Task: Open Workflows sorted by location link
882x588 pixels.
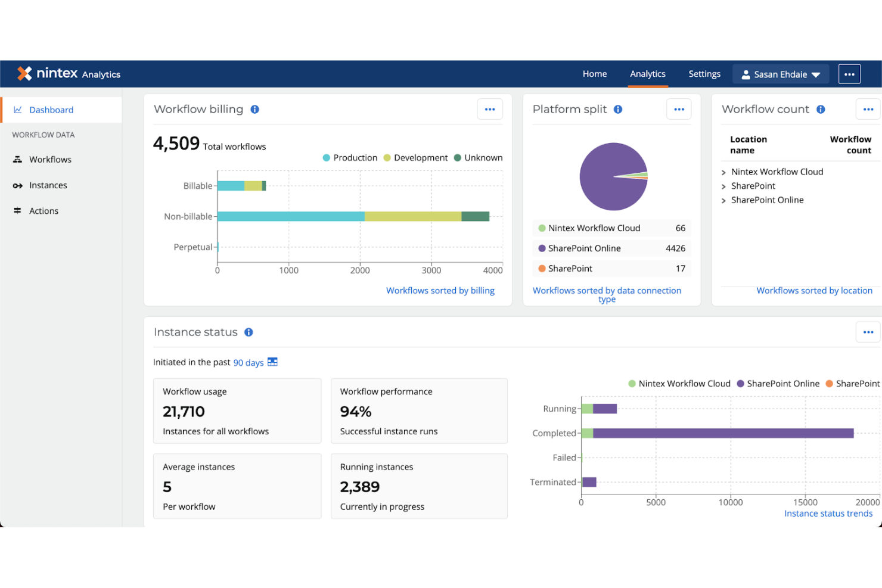Action: [814, 291]
